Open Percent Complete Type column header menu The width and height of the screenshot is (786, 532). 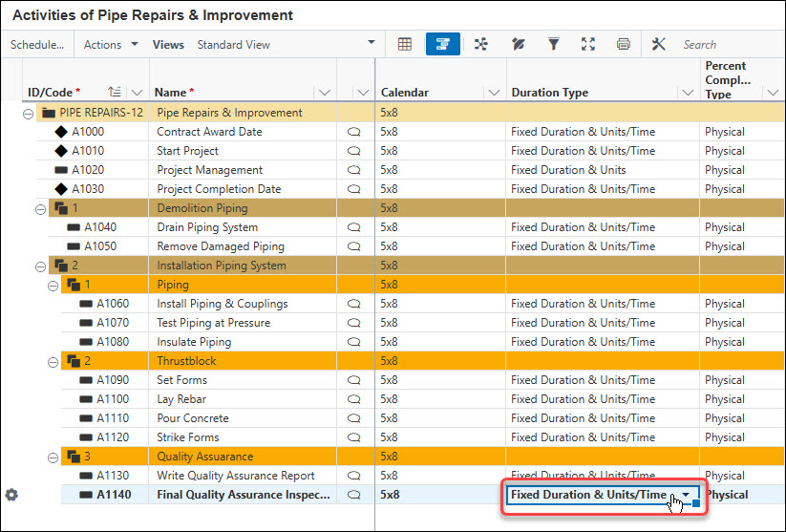[x=773, y=93]
